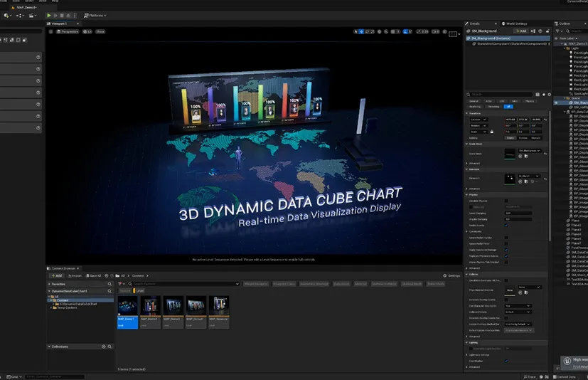Viewport: 588px width, 380px height.
Task: Expand the 3DDynamicDataCubeChart folder
Action: [x=53, y=304]
